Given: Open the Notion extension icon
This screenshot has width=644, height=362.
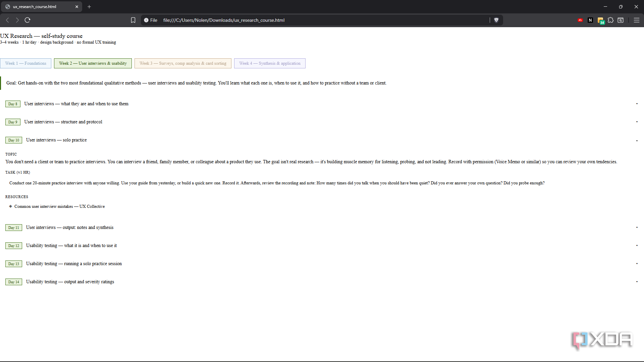Looking at the screenshot, I should [x=590, y=20].
